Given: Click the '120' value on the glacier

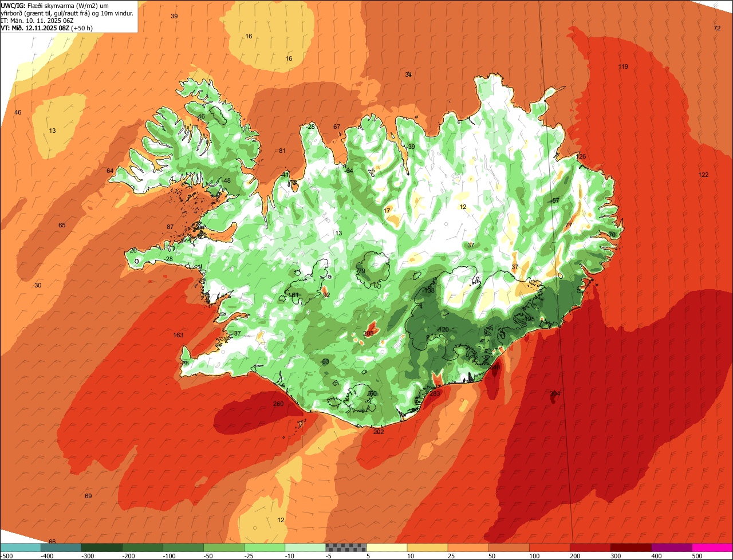Looking at the screenshot, I should click(x=443, y=329).
